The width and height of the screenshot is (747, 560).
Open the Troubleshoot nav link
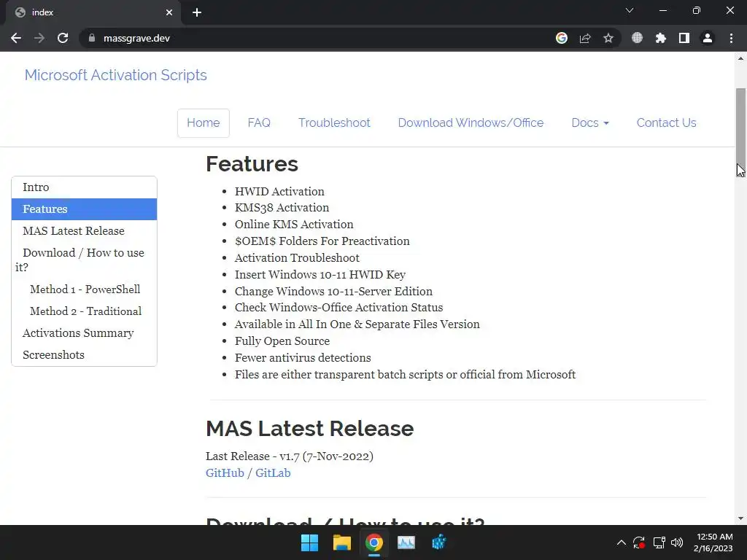334,122
